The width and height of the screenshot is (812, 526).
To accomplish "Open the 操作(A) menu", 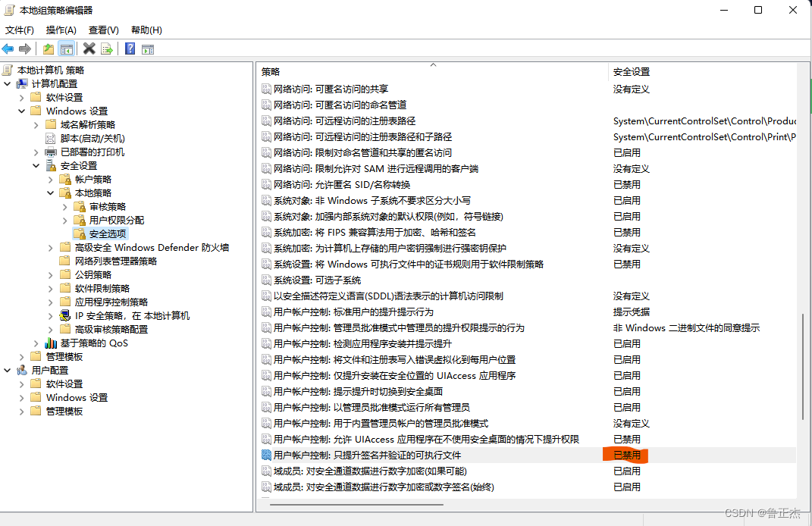I will [61, 30].
